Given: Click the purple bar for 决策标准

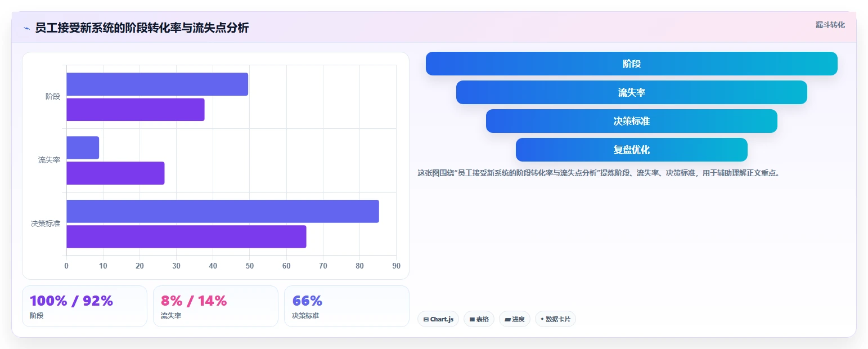Looking at the screenshot, I should coord(186,236).
